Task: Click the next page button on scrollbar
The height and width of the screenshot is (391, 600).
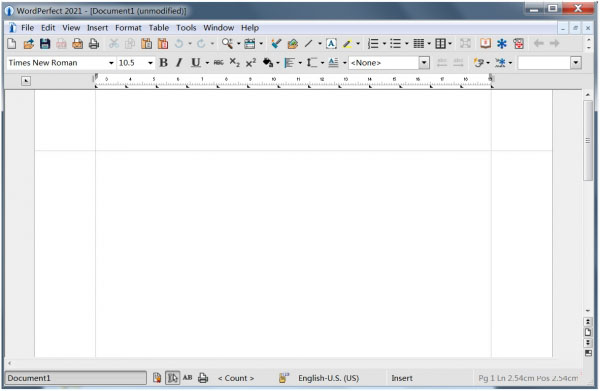Action: point(588,342)
